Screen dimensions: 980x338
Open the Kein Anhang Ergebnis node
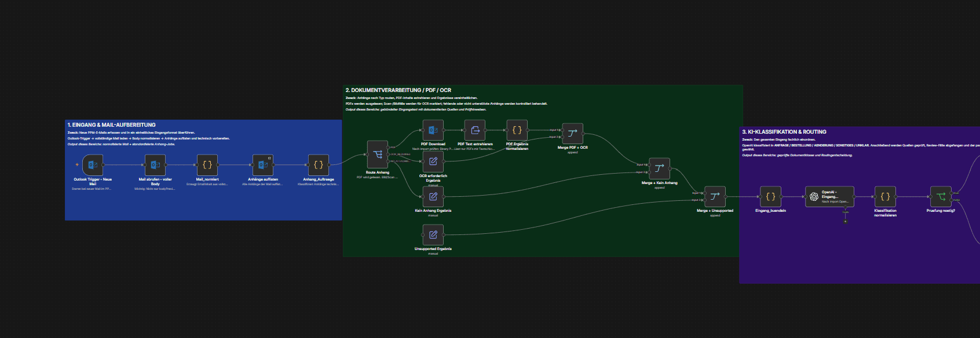433,196
